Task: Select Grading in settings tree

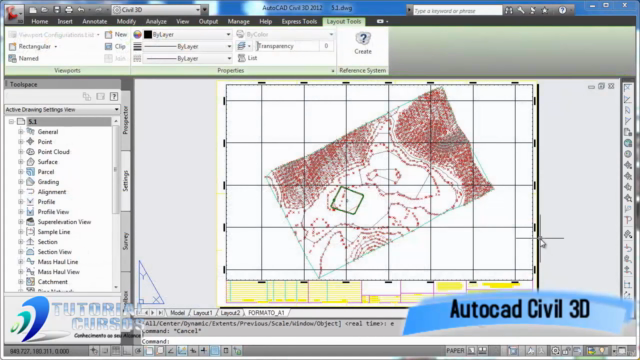Action: click(48, 182)
